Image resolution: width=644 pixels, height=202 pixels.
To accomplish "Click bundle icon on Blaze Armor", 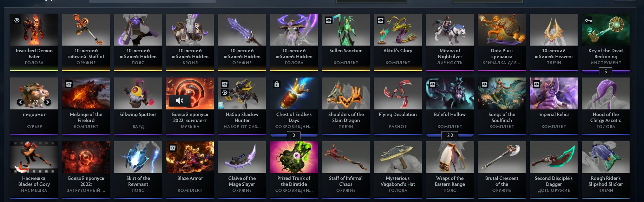I will (x=173, y=148).
